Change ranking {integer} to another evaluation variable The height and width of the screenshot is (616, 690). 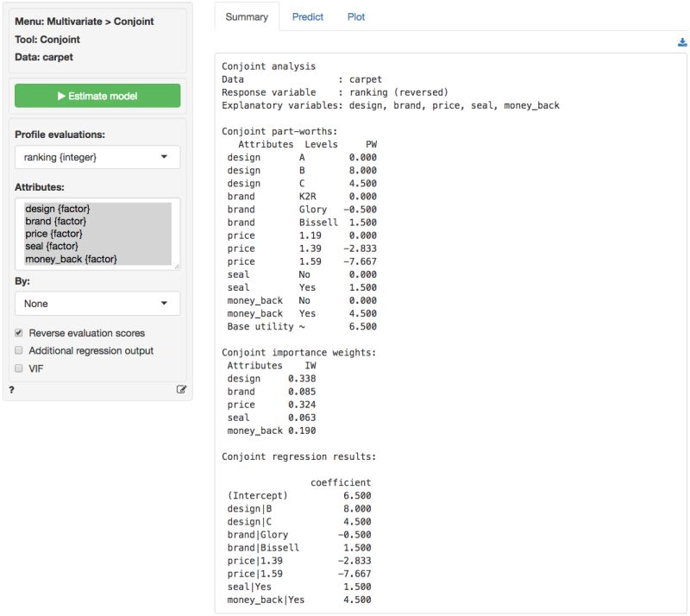[x=97, y=158]
